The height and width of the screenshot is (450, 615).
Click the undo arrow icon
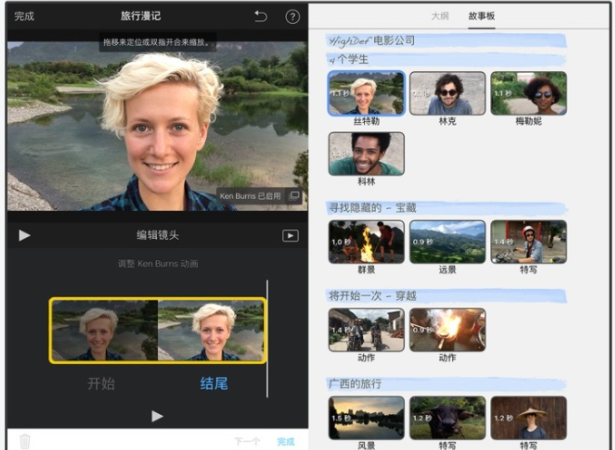coord(261,17)
